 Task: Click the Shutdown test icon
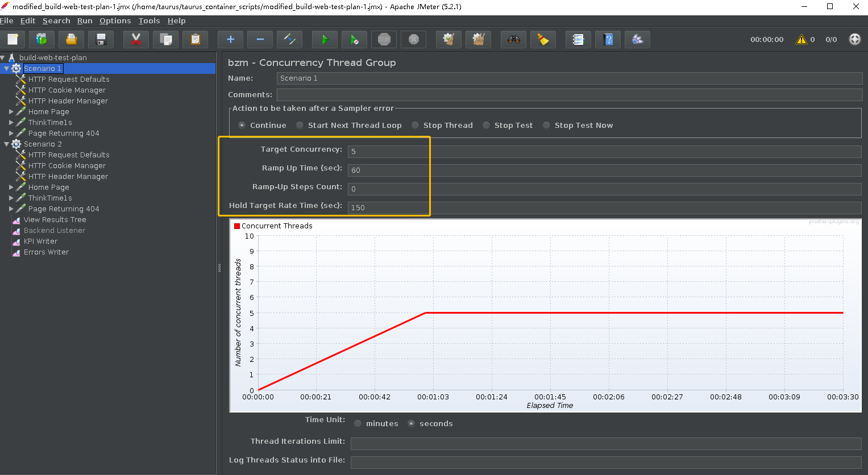coord(414,39)
